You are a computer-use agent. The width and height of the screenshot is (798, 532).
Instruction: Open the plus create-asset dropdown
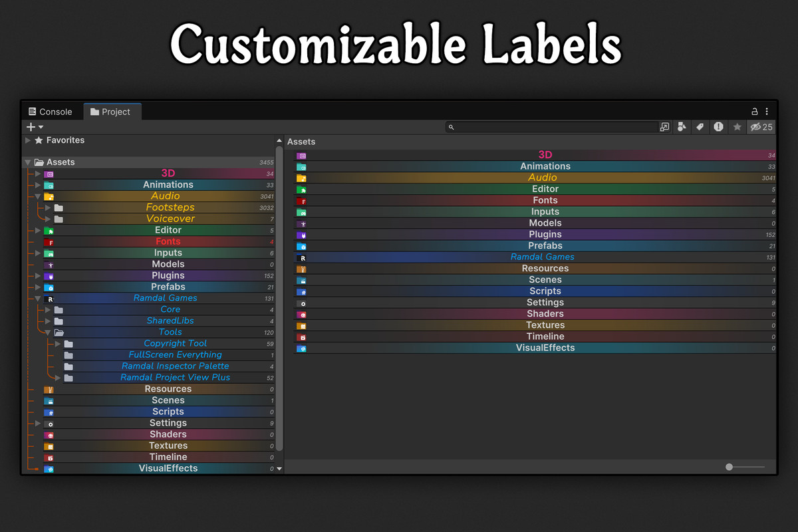(35, 127)
